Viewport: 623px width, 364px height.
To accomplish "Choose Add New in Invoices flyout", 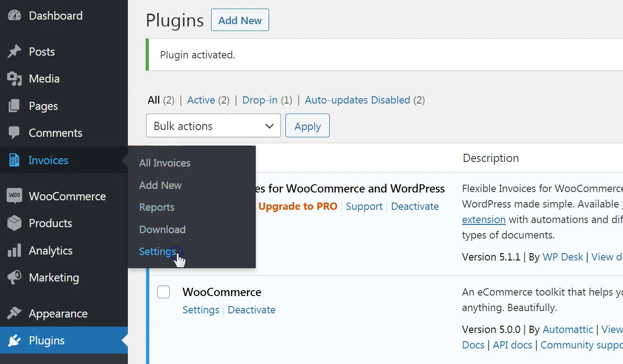I will pos(160,185).
